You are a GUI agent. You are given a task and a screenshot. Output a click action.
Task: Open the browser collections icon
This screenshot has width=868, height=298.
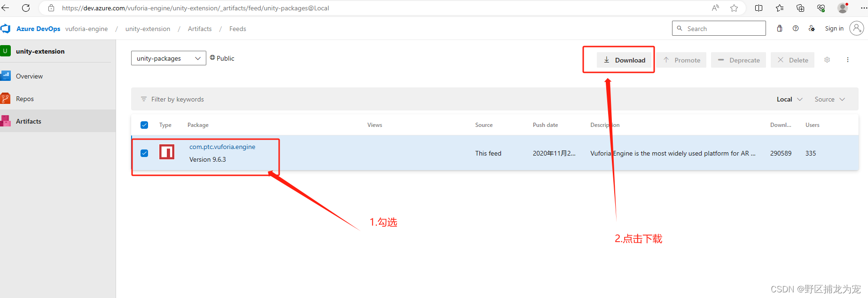pos(800,8)
